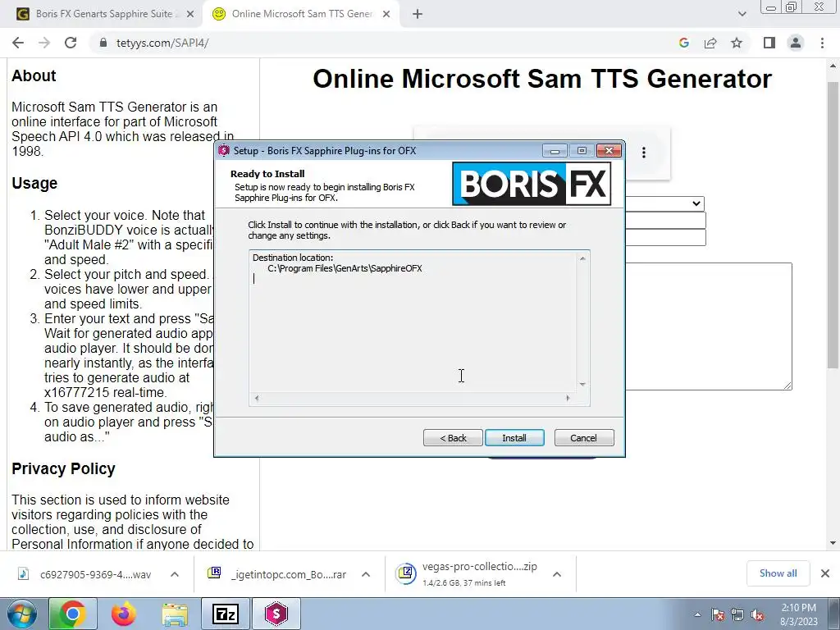This screenshot has height=630, width=840.
Task: Click the Ready to Install heading
Action: pyautogui.click(x=267, y=174)
